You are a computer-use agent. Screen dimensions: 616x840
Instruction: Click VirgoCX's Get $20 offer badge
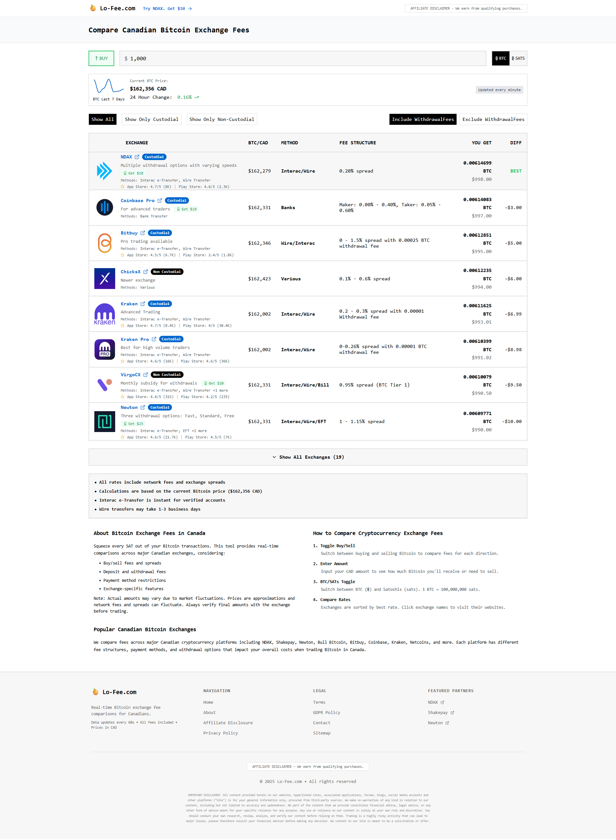214,384
